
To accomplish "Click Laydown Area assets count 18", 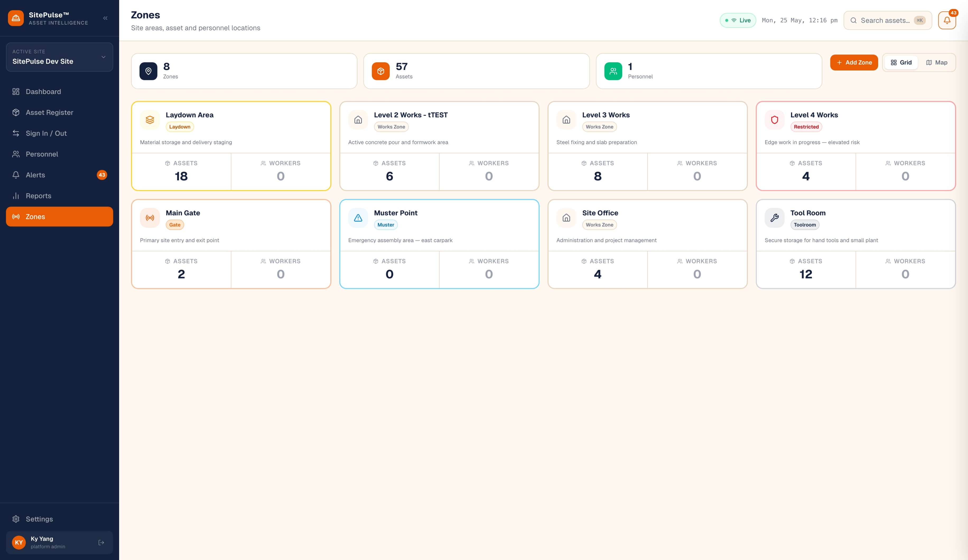I will click(x=181, y=176).
